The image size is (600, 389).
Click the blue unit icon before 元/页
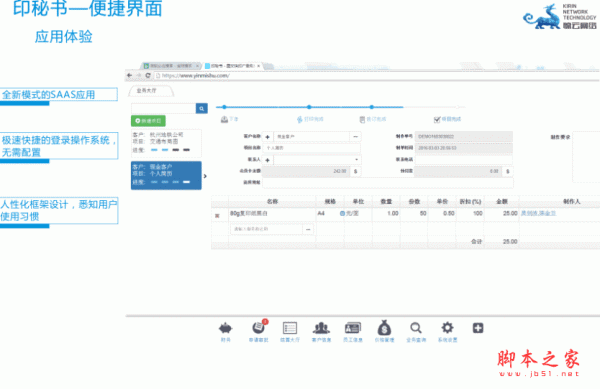[x=342, y=213]
